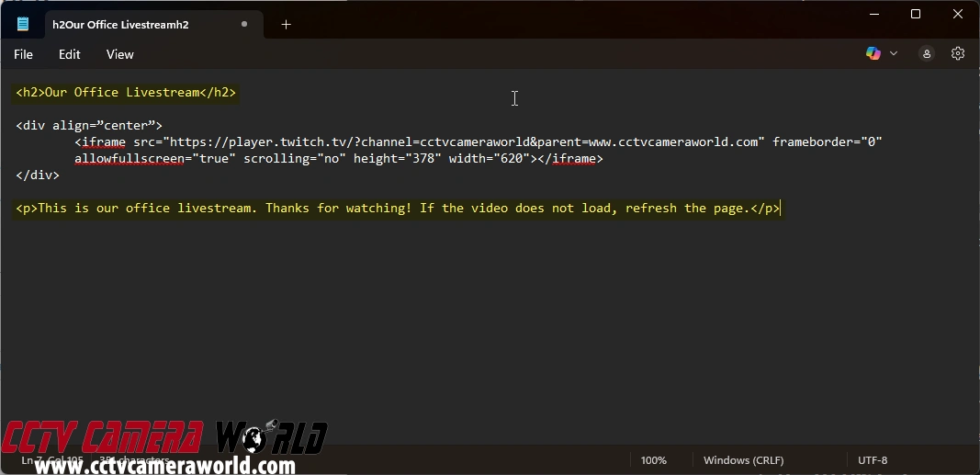Image resolution: width=980 pixels, height=475 pixels.
Task: Open the Copilot icon
Action: point(873,54)
